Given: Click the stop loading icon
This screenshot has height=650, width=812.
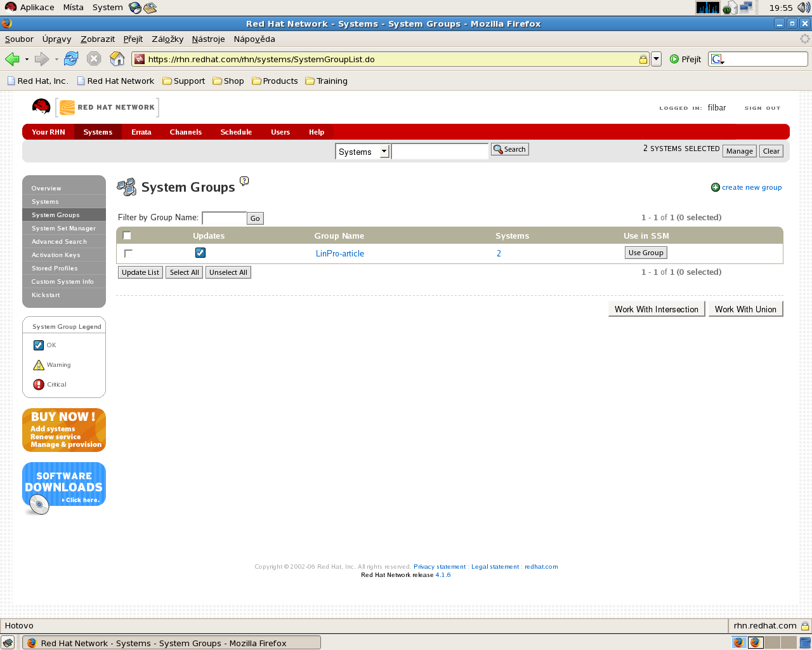Looking at the screenshot, I should click(x=94, y=59).
